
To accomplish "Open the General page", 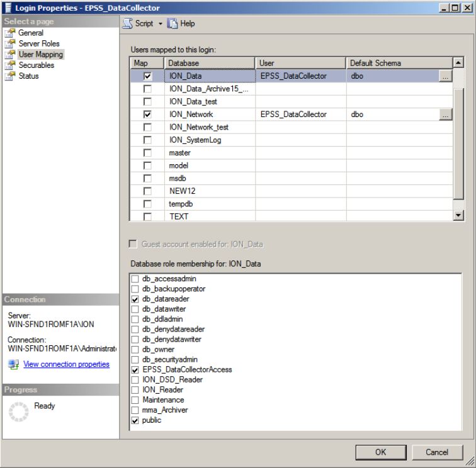I will (31, 33).
